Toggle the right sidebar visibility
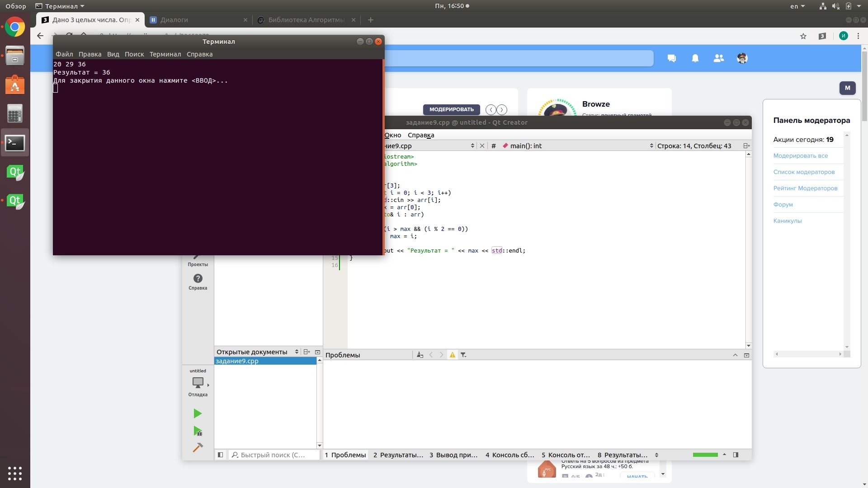 (x=736, y=455)
